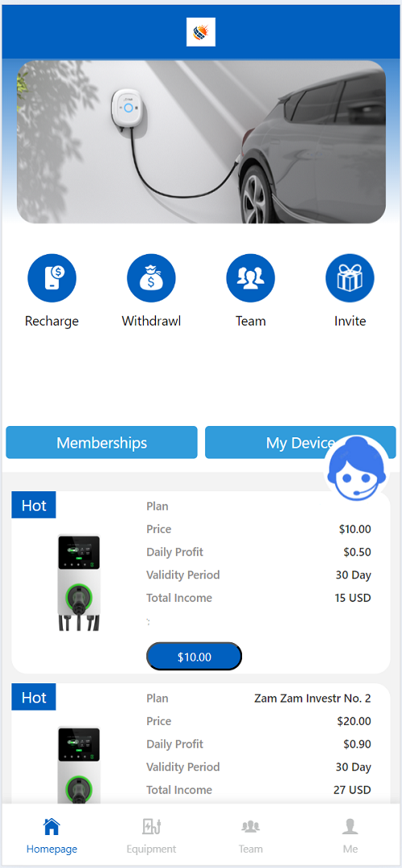Click the first Hot badge
This screenshot has width=402, height=868.
(x=34, y=505)
